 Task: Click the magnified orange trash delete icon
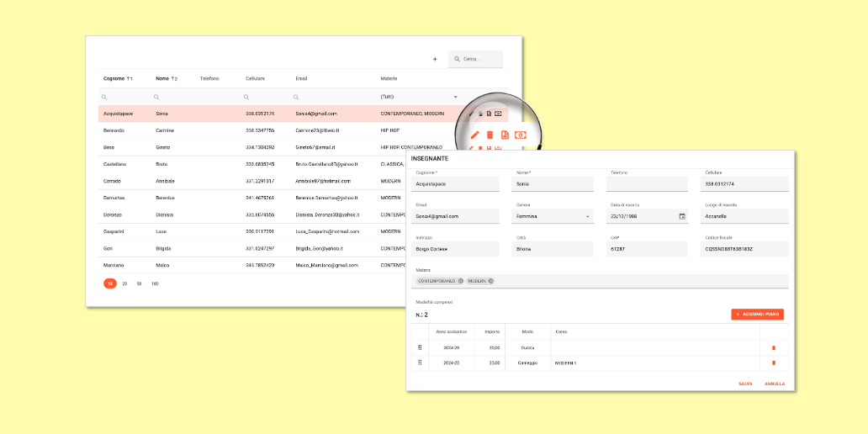[490, 135]
